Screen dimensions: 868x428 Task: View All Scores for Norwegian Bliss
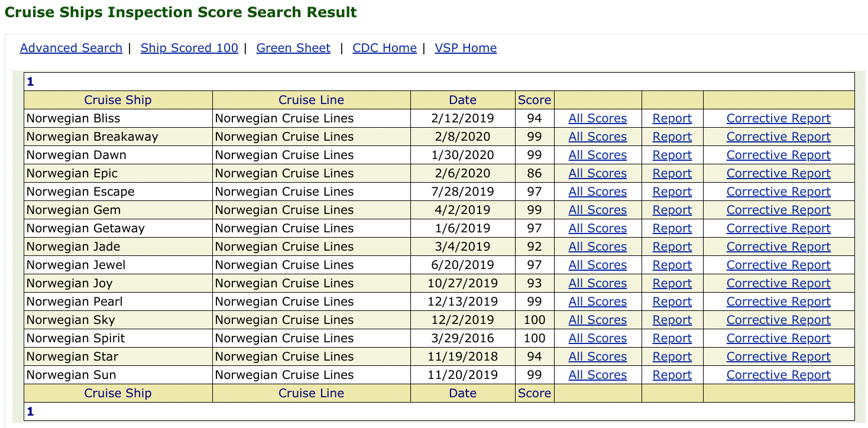tap(598, 118)
